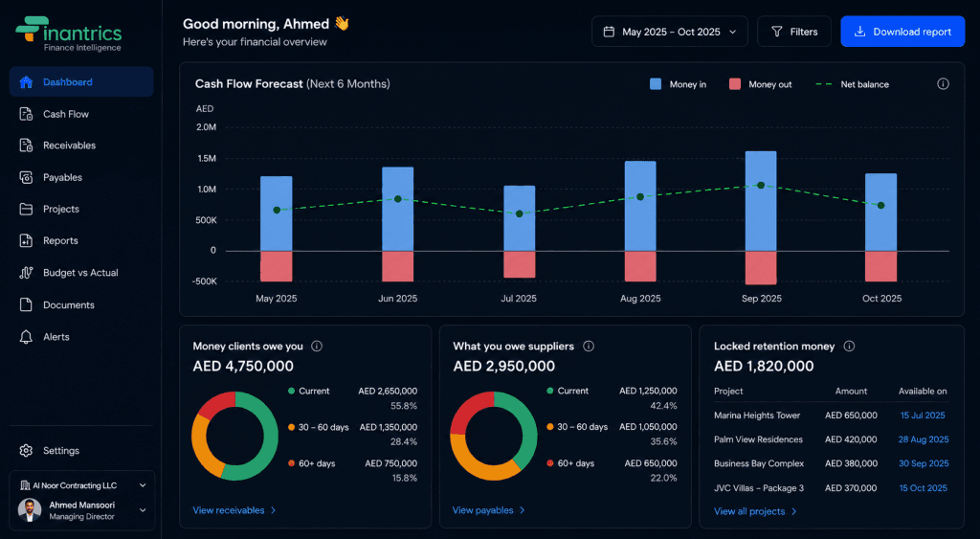980x539 pixels.
Task: Open the Settings gear icon
Action: [26, 450]
